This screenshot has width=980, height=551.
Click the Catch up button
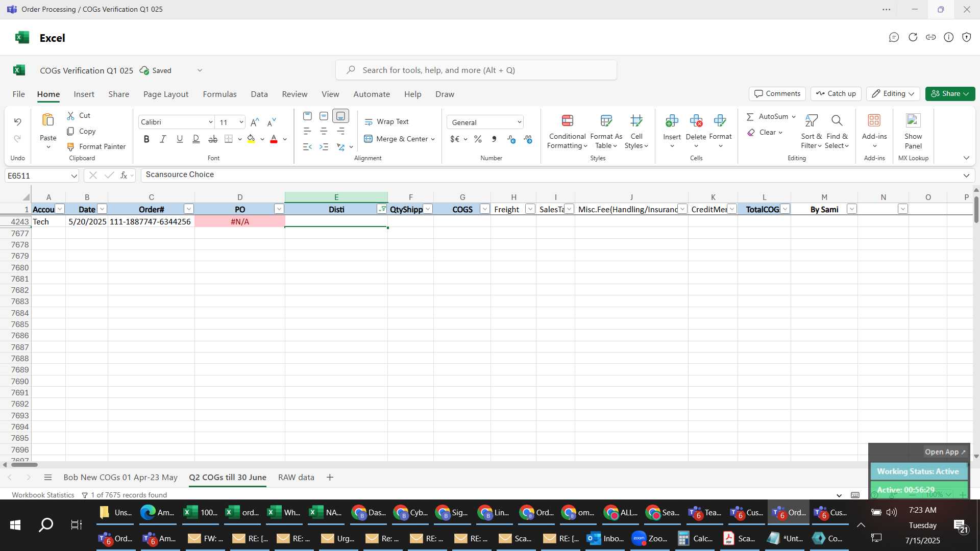(836, 94)
